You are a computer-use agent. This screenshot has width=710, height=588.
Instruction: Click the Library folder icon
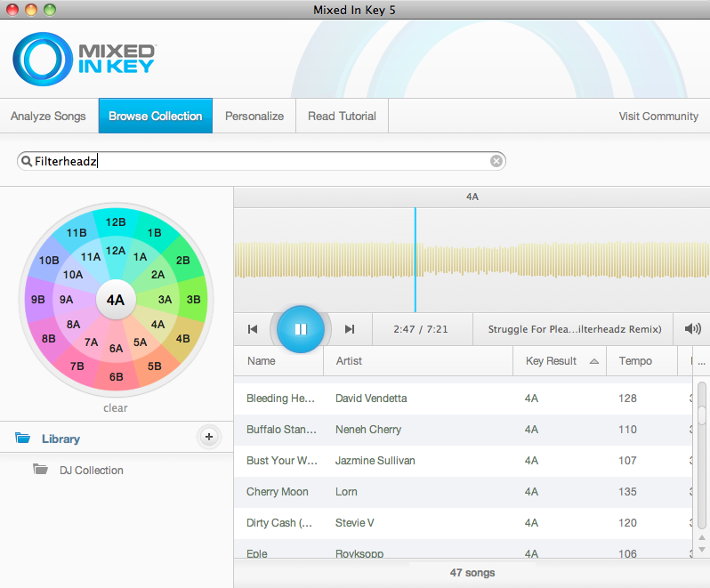coord(23,439)
